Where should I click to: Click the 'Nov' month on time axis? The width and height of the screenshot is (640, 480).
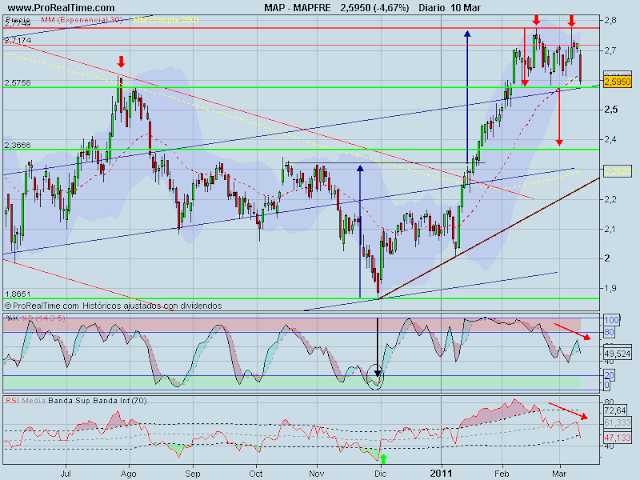316,473
